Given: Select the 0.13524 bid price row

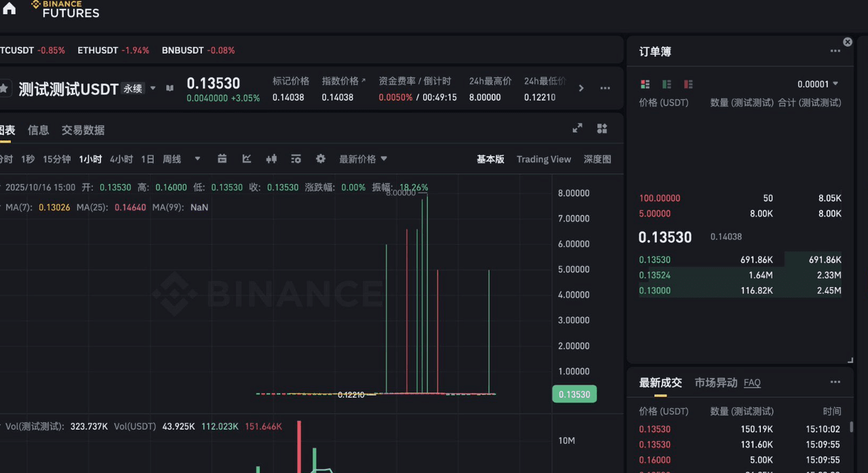Looking at the screenshot, I should (740, 275).
